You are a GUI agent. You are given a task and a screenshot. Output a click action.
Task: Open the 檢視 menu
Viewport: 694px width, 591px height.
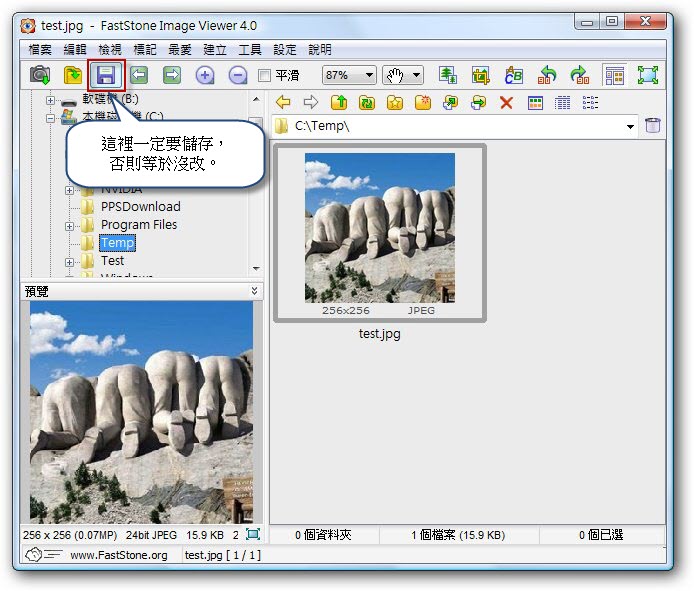110,50
